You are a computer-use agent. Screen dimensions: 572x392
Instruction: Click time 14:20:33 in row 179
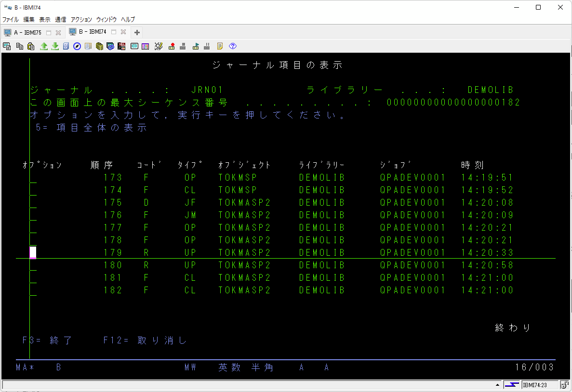487,252
